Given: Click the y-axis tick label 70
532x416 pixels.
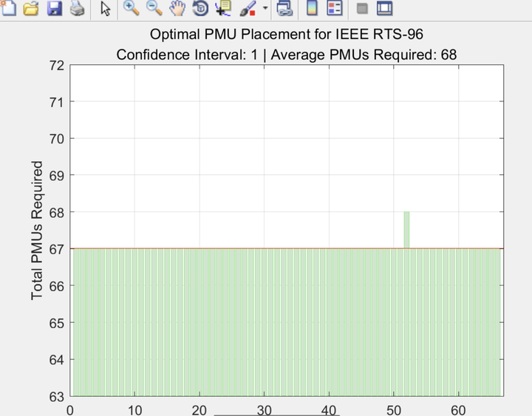Looking at the screenshot, I should coord(57,139).
